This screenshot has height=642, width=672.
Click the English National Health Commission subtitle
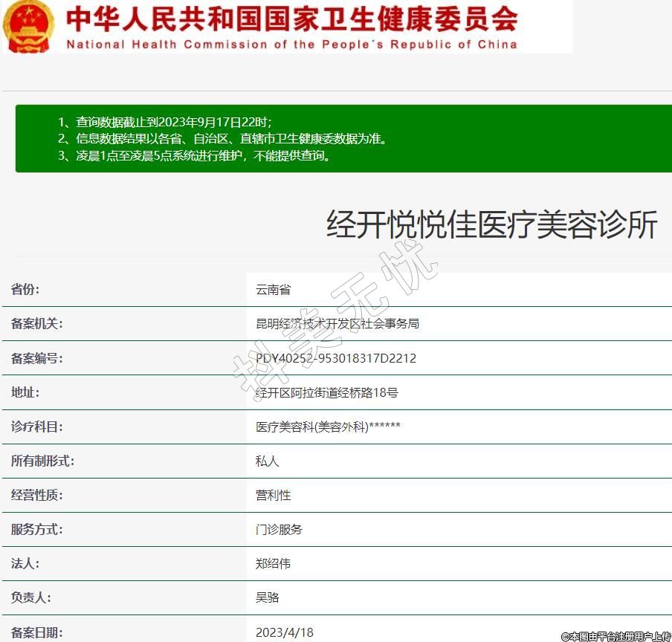tap(291, 45)
